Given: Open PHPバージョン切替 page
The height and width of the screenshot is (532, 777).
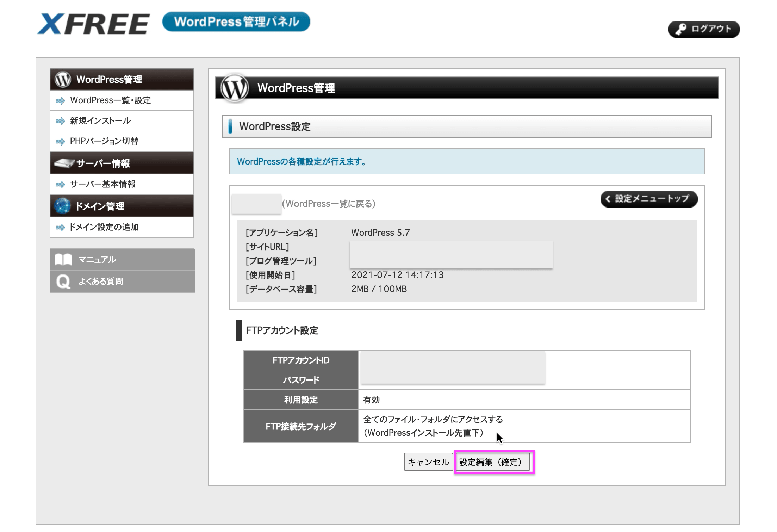Looking at the screenshot, I should (x=104, y=141).
